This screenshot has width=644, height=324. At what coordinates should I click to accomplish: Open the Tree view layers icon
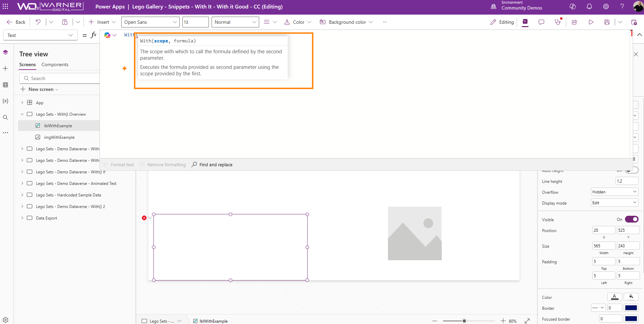pos(5,52)
